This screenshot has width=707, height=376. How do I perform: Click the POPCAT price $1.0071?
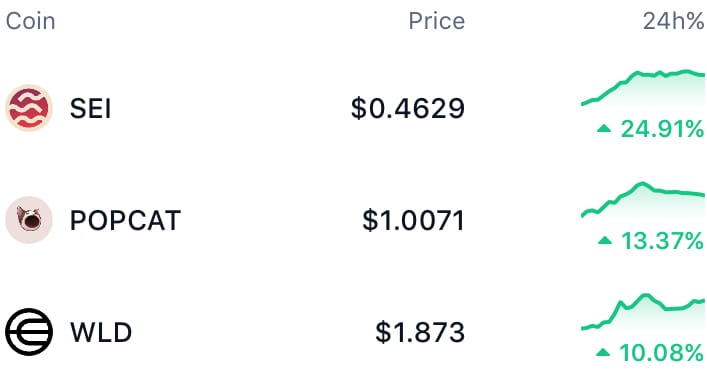pos(413,220)
